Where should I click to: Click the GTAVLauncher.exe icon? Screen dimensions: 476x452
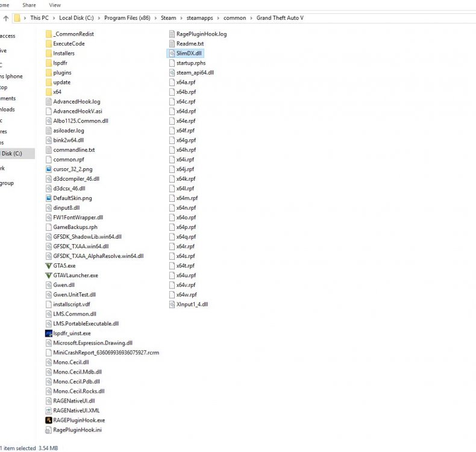tap(49, 275)
